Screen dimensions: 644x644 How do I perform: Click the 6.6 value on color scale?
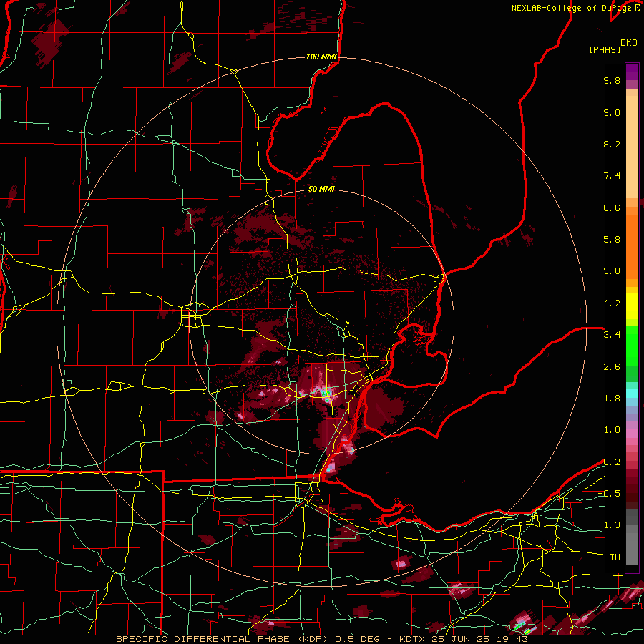point(612,208)
